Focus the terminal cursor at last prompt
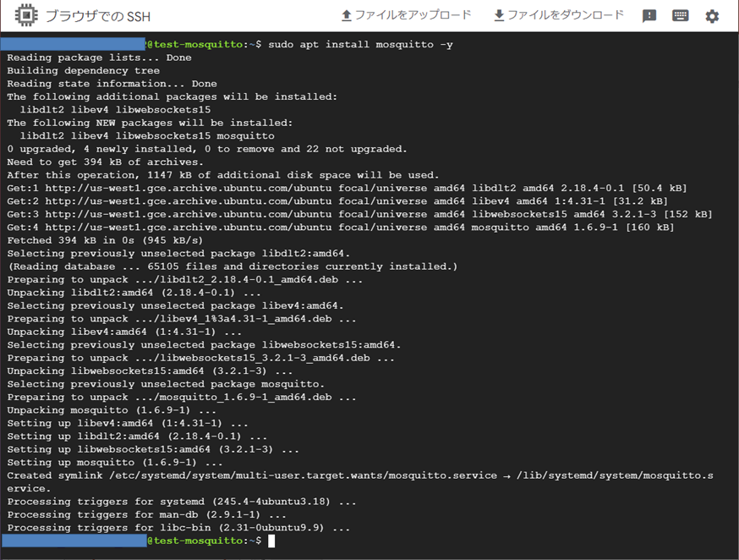 click(x=271, y=541)
